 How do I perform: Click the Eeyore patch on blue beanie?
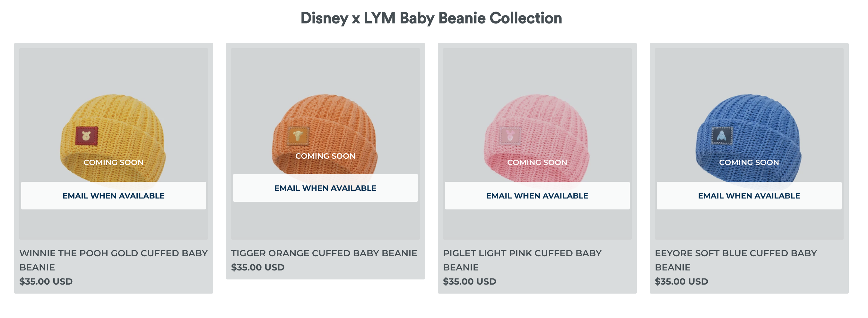[x=722, y=136]
